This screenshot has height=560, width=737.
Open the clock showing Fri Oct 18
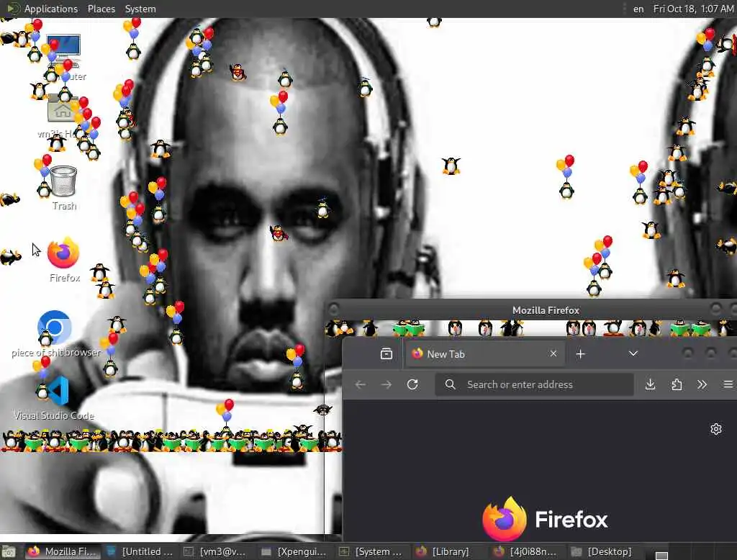pyautogui.click(x=693, y=9)
